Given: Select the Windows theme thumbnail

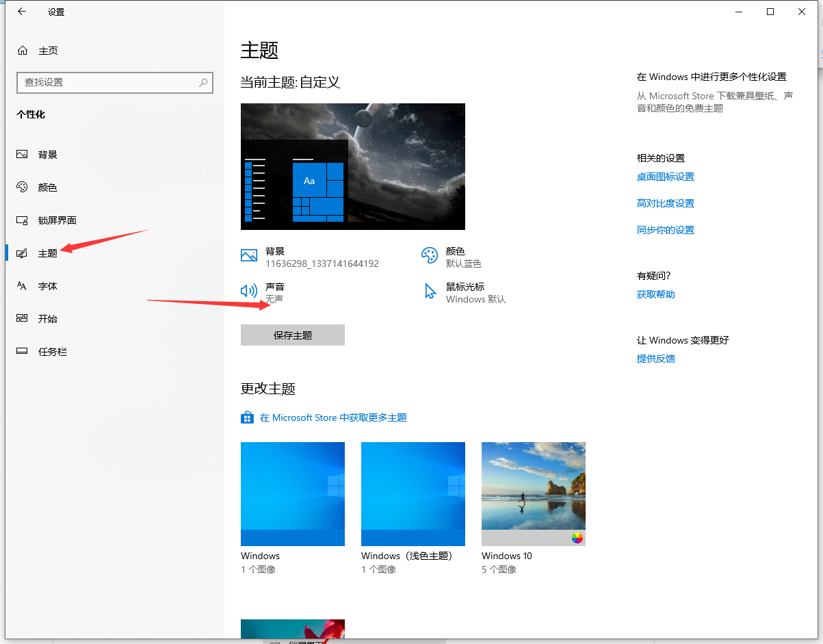Looking at the screenshot, I should (293, 494).
